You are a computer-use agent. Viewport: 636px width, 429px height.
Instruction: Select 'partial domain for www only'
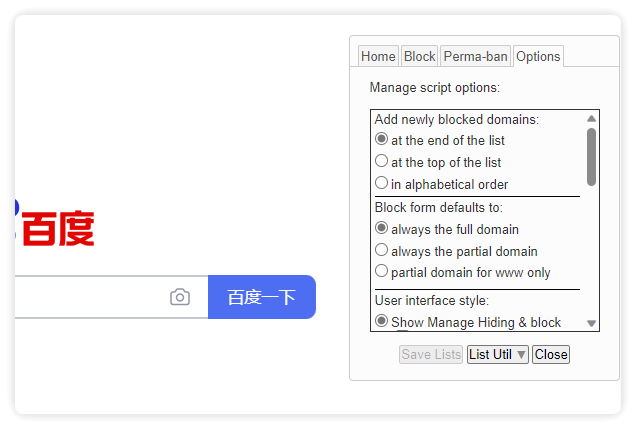pos(381,272)
